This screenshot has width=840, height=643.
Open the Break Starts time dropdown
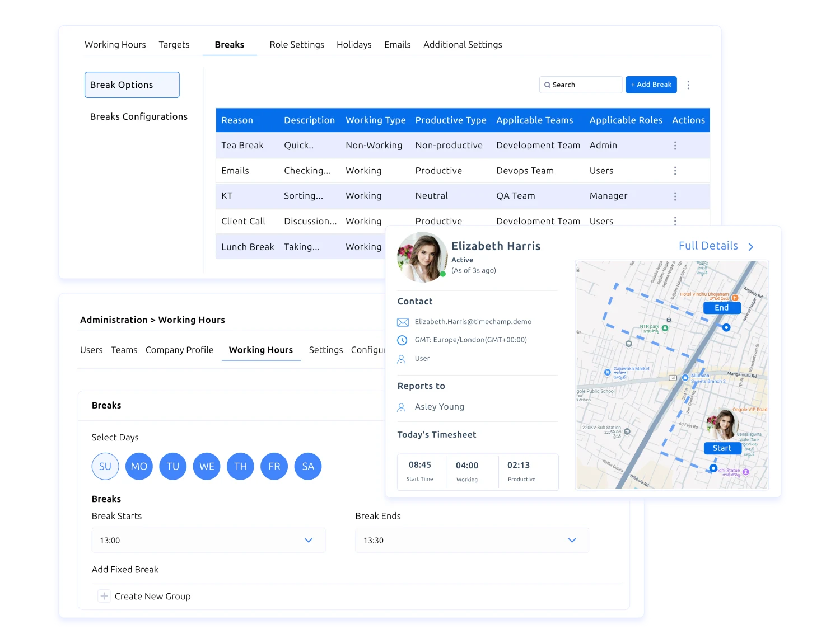coord(308,540)
